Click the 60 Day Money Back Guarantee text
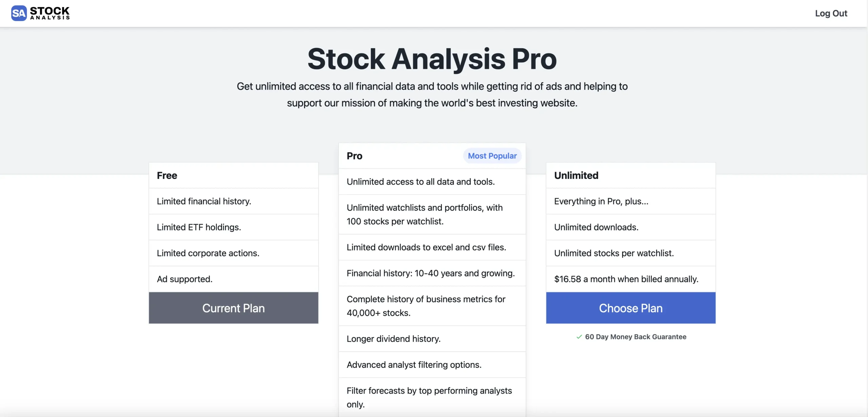The image size is (868, 417). (635, 337)
